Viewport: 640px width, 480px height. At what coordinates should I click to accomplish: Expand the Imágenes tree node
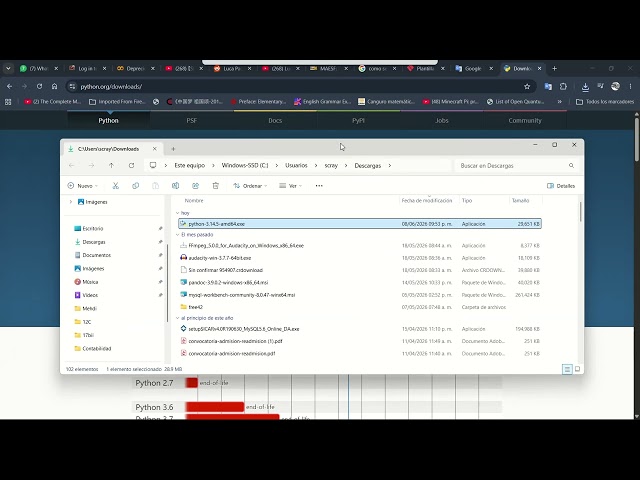click(71, 202)
